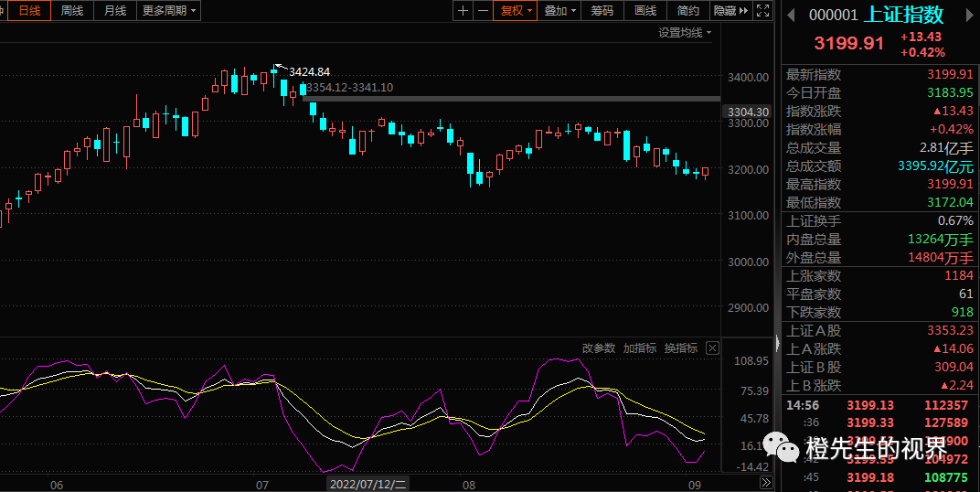
Task: Switch to 日线 daily tab
Action: [29, 11]
